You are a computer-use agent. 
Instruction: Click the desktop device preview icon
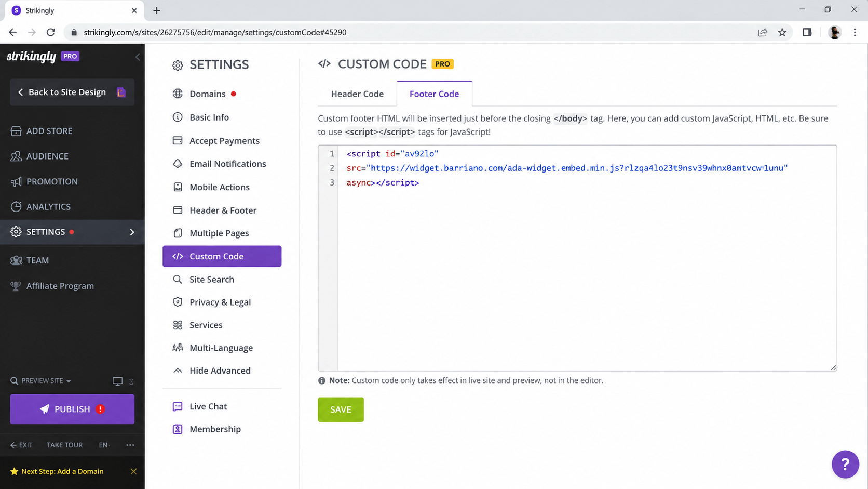point(118,381)
